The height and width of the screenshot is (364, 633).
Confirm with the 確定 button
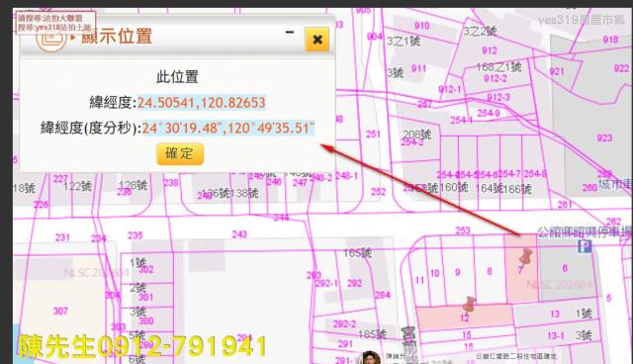point(180,153)
